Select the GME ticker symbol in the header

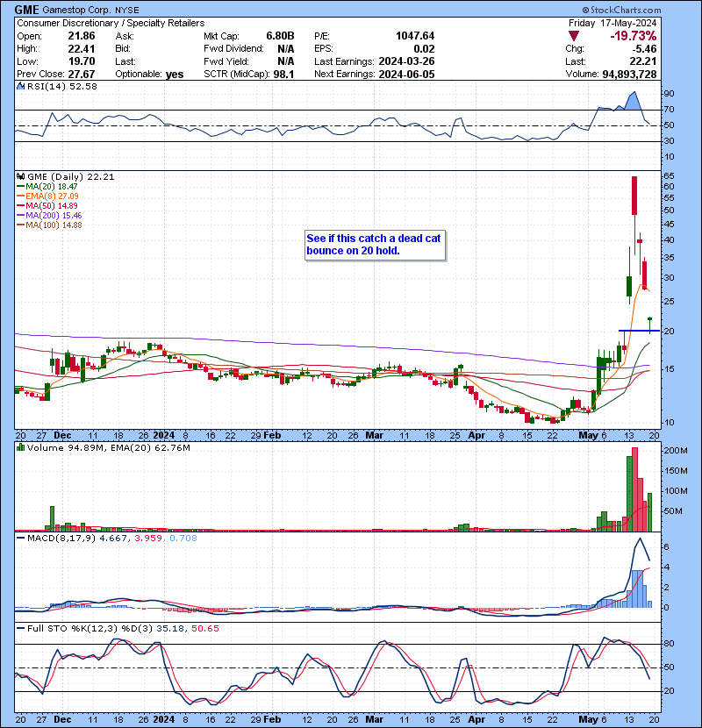coord(27,10)
